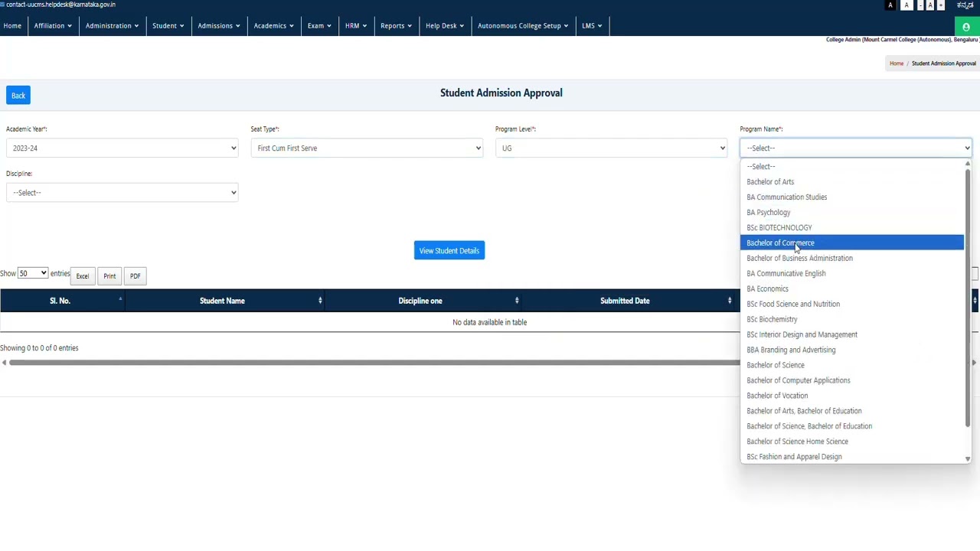Click View Student Details button

pos(449,251)
